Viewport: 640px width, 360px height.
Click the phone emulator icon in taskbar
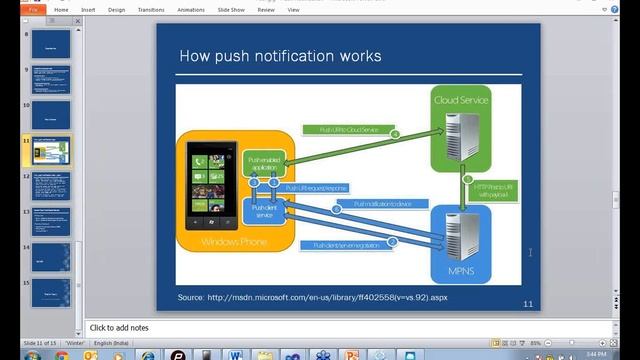tap(207, 356)
